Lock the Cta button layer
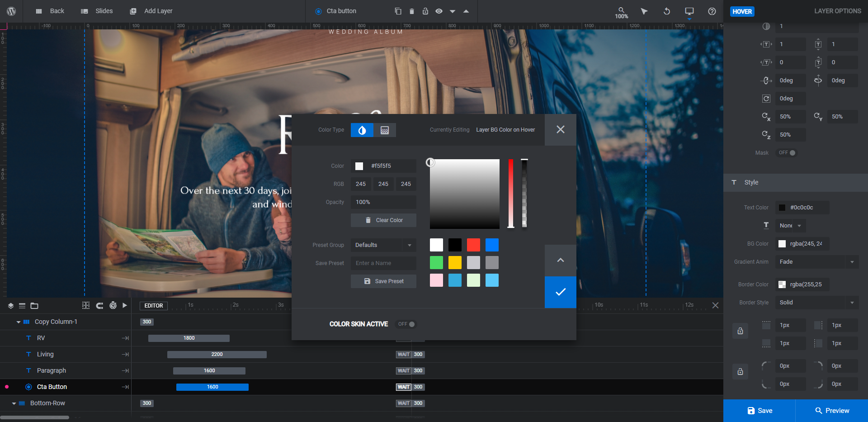Screen dimensions: 868x422 tap(425, 11)
